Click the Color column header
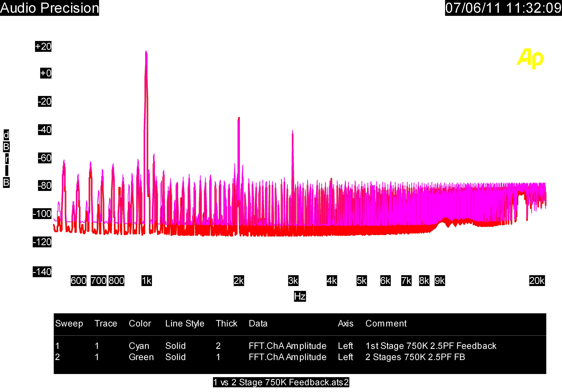Screen dimensions: 562x392 click(140, 324)
